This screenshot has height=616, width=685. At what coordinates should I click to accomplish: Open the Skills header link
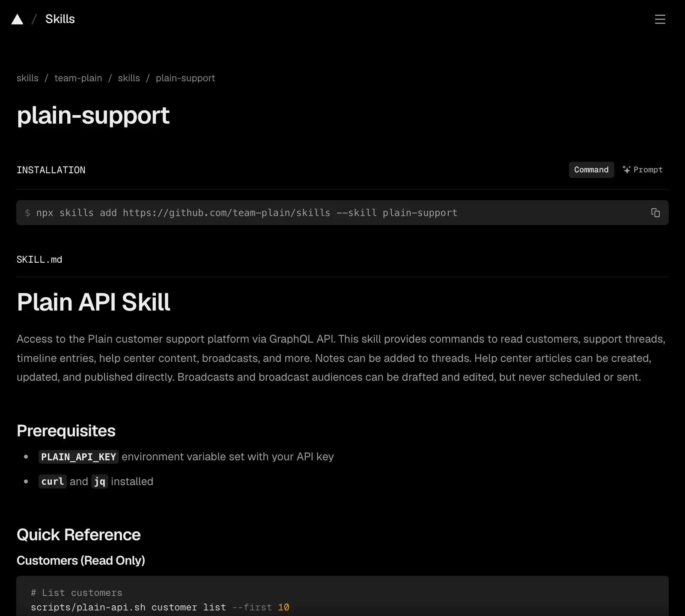tap(60, 19)
